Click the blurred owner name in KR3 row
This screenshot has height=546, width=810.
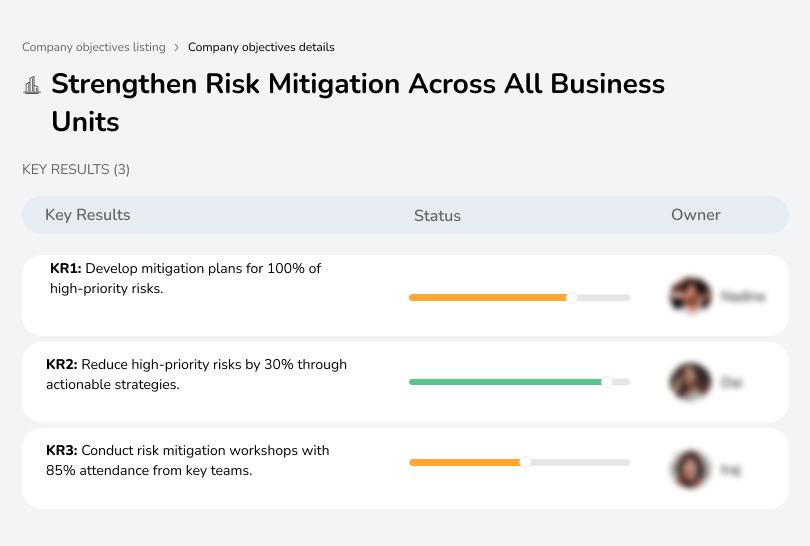[730, 470]
